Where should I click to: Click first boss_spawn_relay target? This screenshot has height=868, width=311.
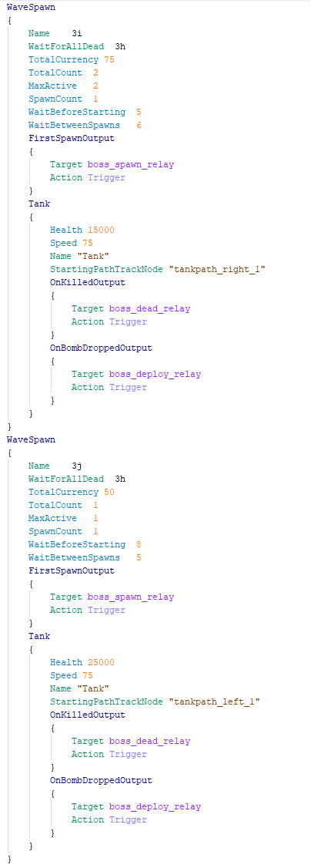point(130,164)
